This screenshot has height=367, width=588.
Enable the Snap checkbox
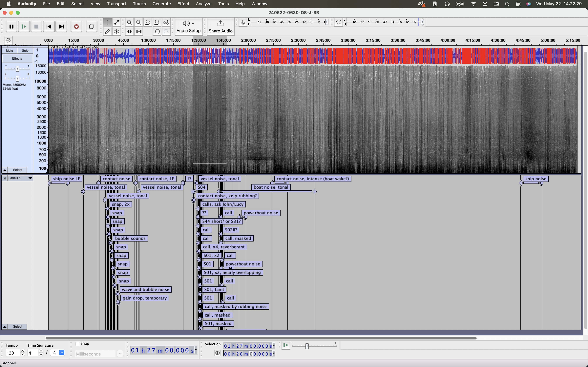pos(78,344)
